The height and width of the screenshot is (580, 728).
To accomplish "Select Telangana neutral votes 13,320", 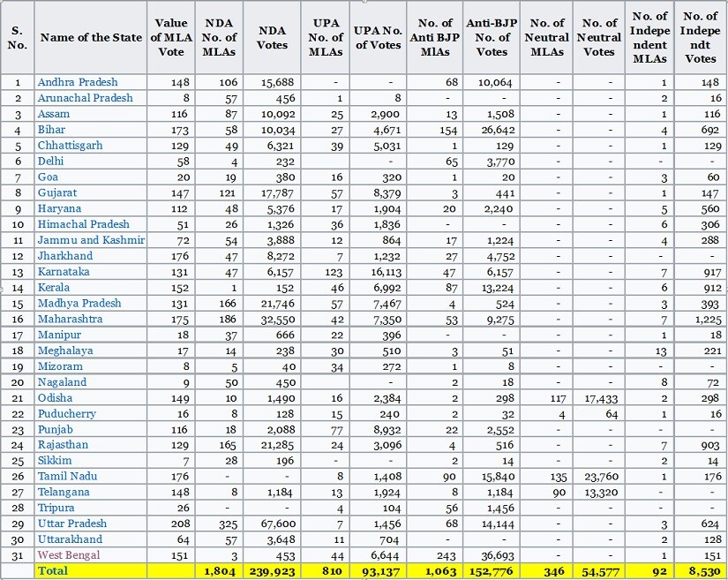I will point(601,493).
